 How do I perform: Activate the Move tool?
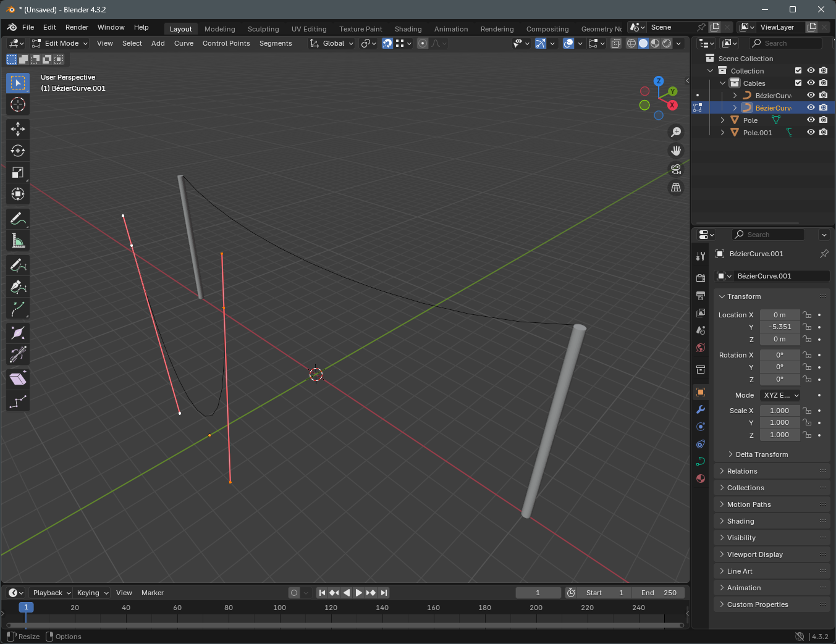pyautogui.click(x=17, y=129)
